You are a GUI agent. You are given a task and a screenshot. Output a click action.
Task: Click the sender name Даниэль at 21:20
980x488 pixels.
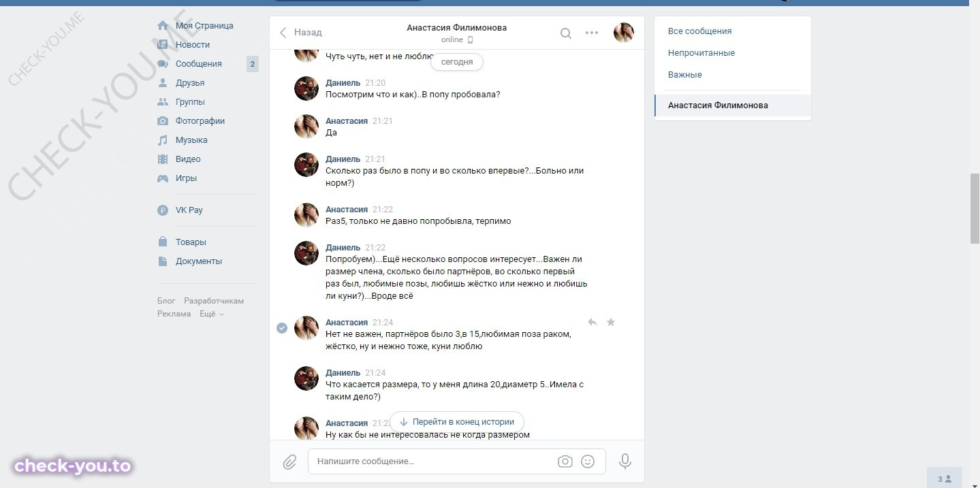coord(343,83)
